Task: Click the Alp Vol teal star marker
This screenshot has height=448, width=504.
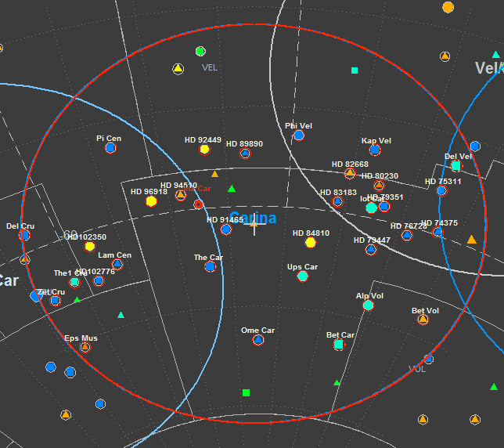Action: click(x=368, y=305)
